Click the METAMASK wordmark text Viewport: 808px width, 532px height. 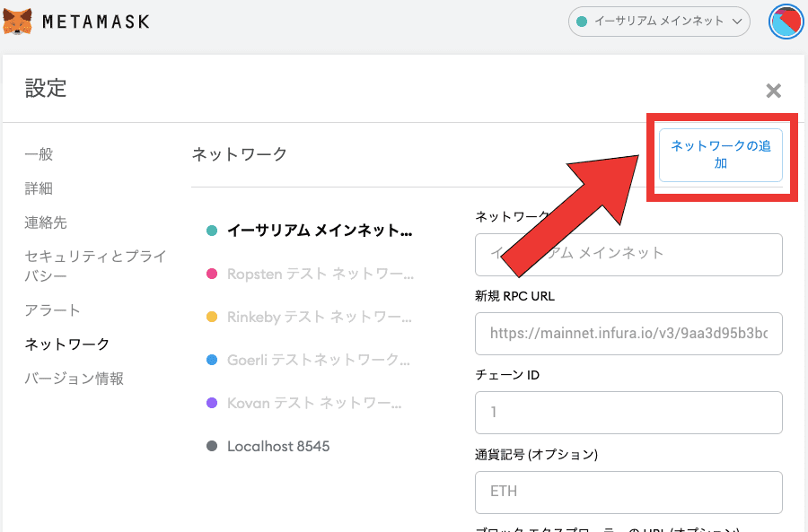point(96,22)
